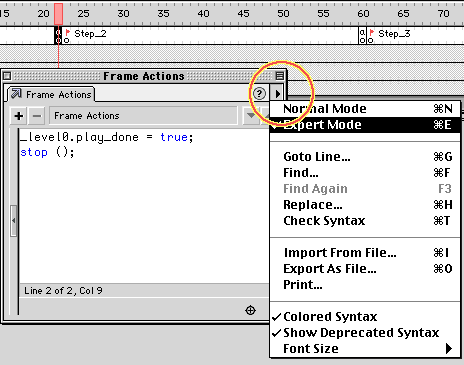Click the 'stop' keyword in script
Screen dimensions: 464x365
pyautogui.click(x=34, y=152)
